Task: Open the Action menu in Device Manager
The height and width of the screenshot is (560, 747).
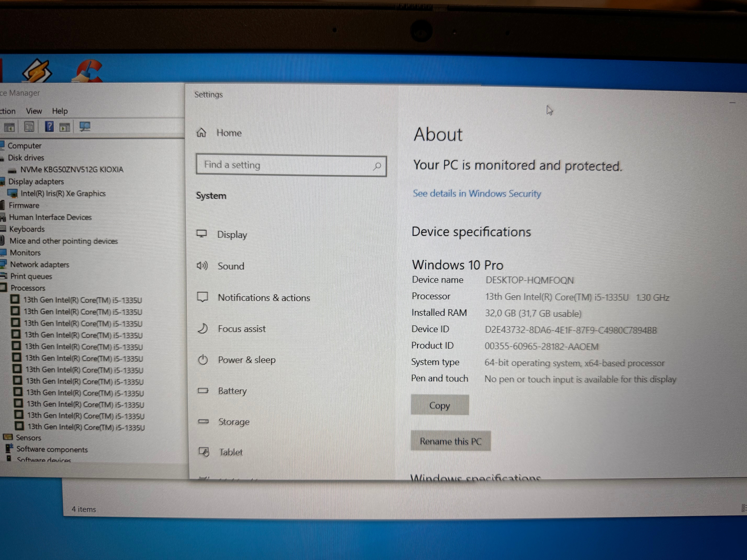Action: pos(7,111)
